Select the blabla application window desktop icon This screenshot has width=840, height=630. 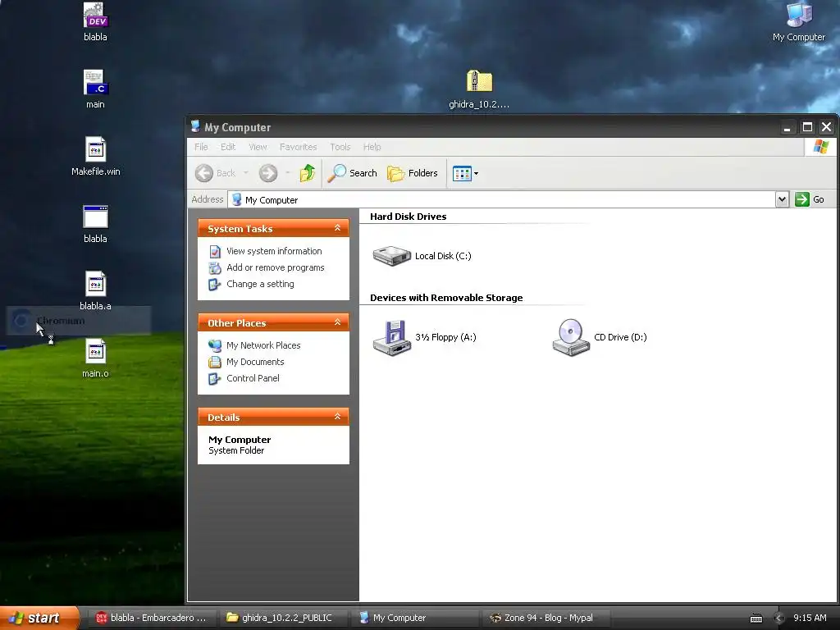(95, 224)
